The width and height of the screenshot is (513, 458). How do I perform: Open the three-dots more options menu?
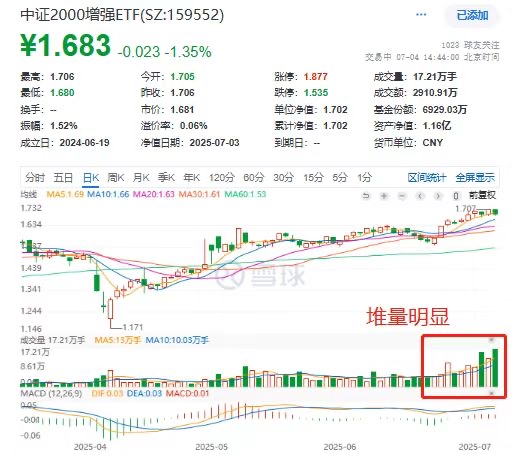pos(421,15)
